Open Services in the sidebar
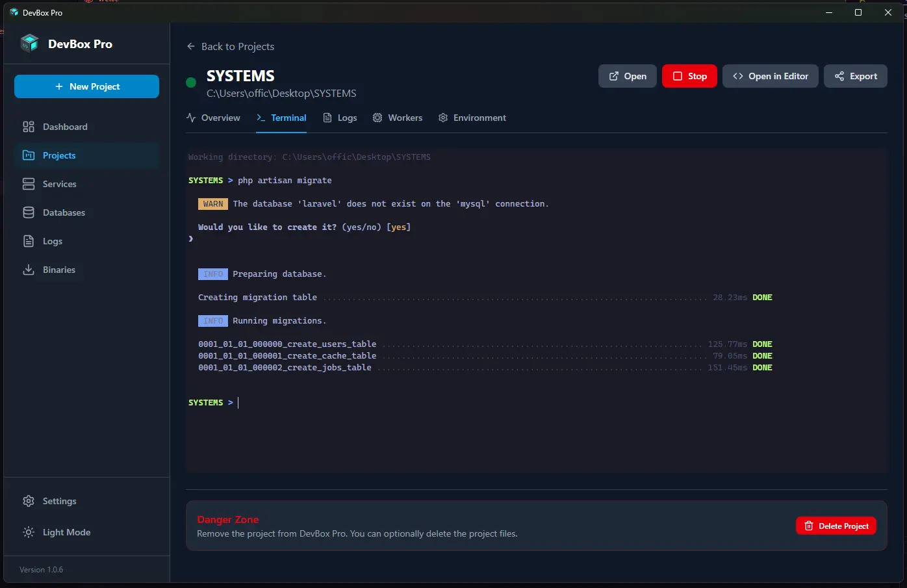This screenshot has height=588, width=907. pyautogui.click(x=86, y=184)
